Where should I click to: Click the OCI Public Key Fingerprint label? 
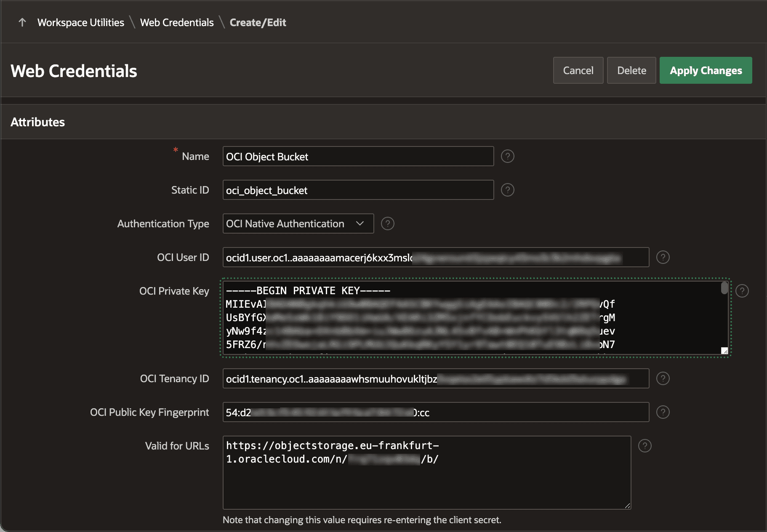point(149,412)
